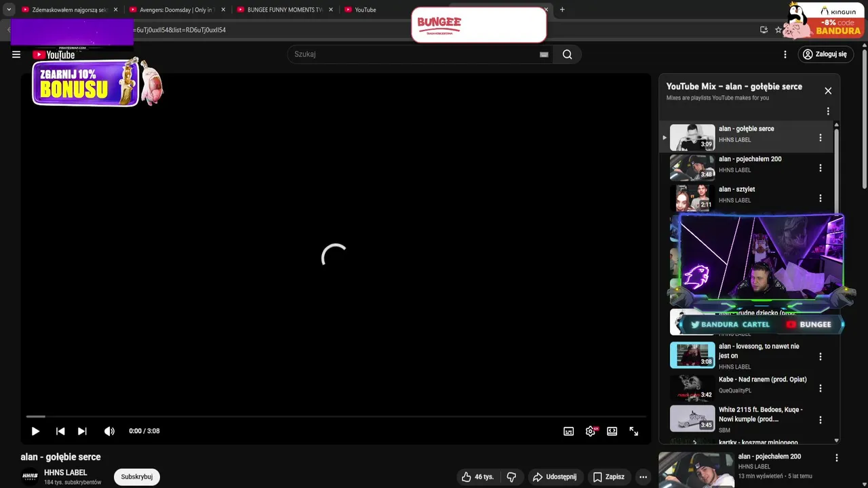Open recommended alan - pojechałem 200 thumbnail below playlist
The width and height of the screenshot is (868, 488).
[696, 470]
